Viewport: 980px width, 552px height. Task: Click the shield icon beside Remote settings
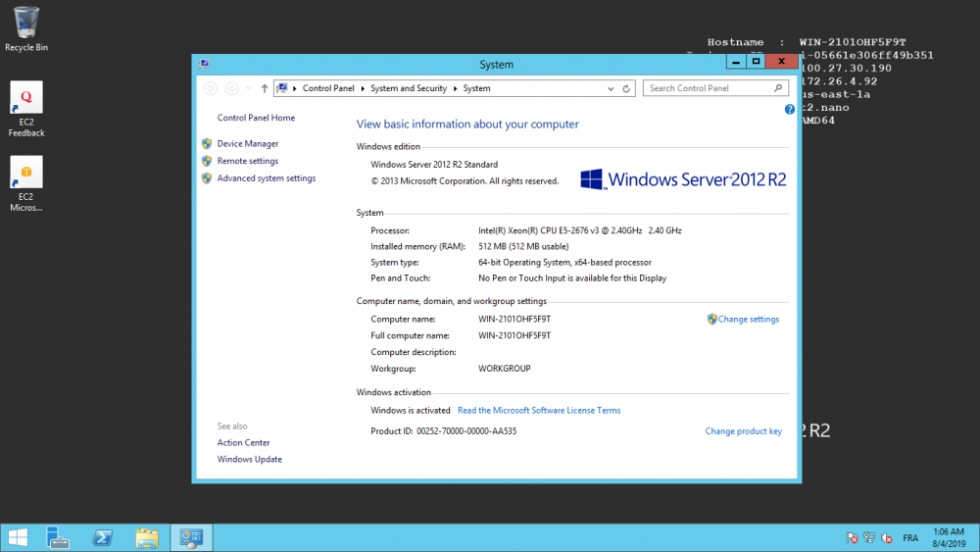tap(207, 161)
